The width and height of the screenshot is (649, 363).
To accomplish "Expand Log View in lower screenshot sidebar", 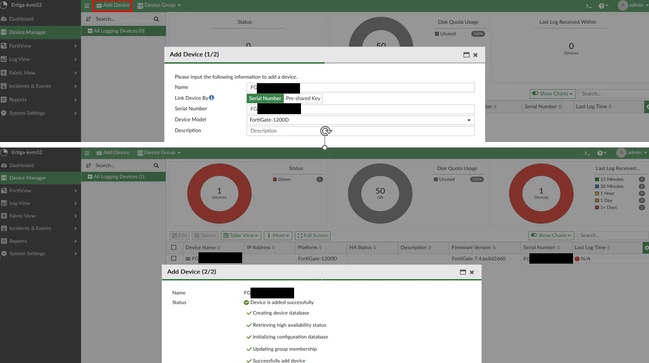I will tap(40, 203).
